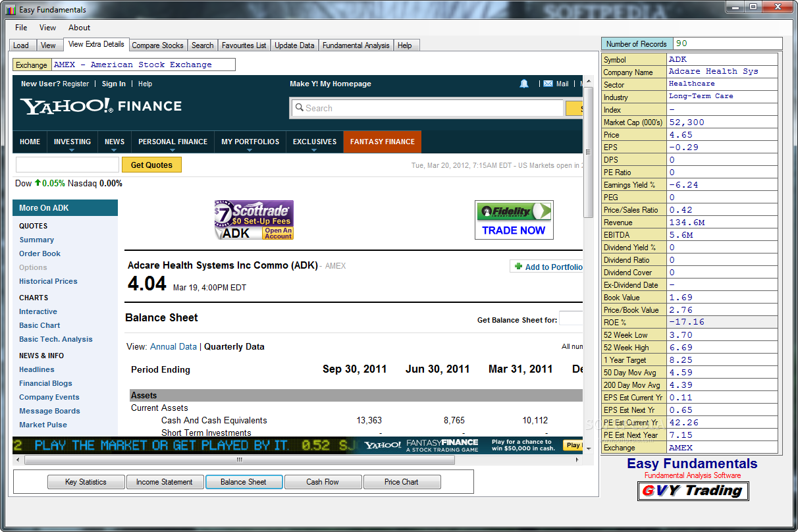Expand the My Portfolios nav dropdown
Viewport: 798px width, 532px height.
pos(250,149)
